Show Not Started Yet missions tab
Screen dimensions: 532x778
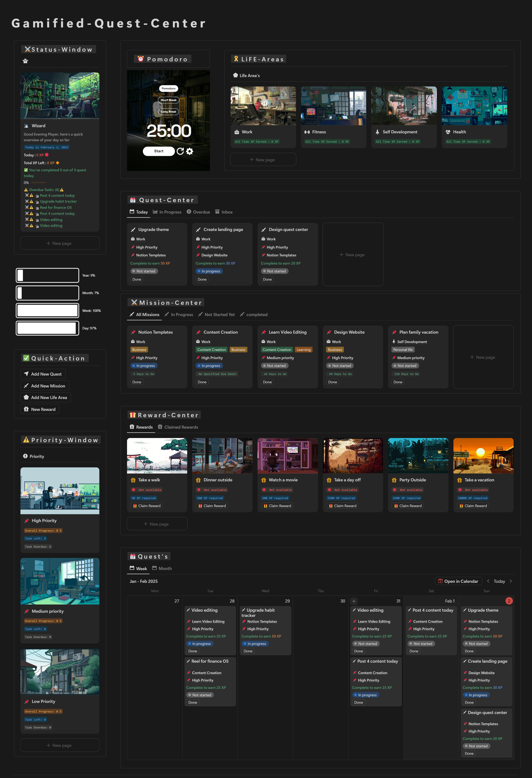coord(216,314)
